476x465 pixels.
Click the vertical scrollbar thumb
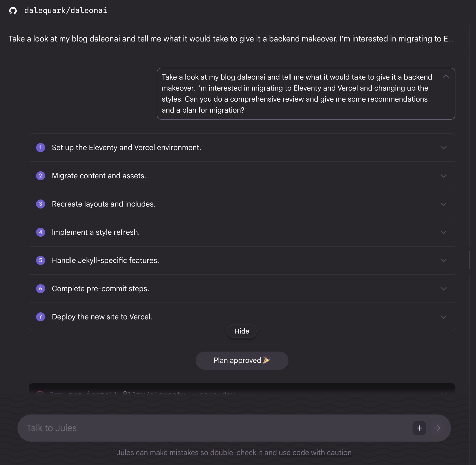pos(469,260)
